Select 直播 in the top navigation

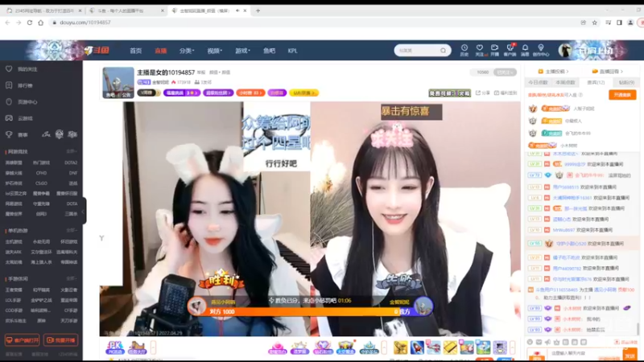[x=160, y=51]
